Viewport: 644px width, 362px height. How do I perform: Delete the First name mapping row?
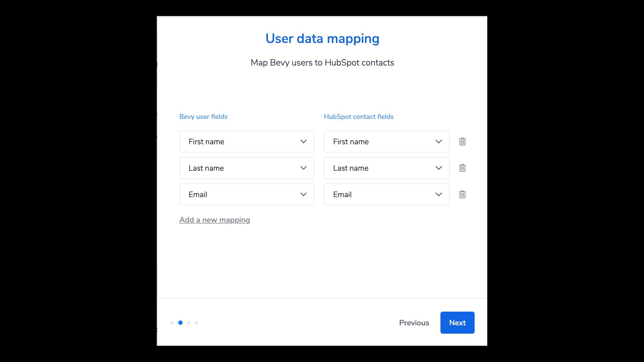click(462, 141)
